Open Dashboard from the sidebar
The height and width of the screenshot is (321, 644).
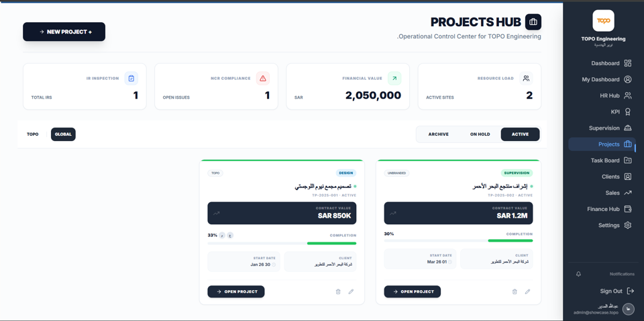point(601,63)
